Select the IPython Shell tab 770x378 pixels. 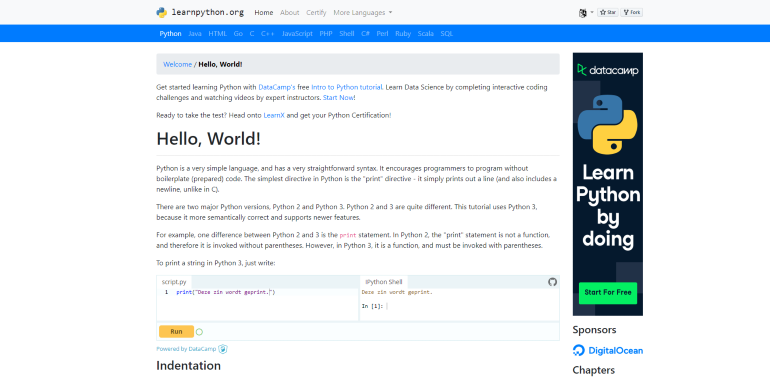(x=384, y=282)
